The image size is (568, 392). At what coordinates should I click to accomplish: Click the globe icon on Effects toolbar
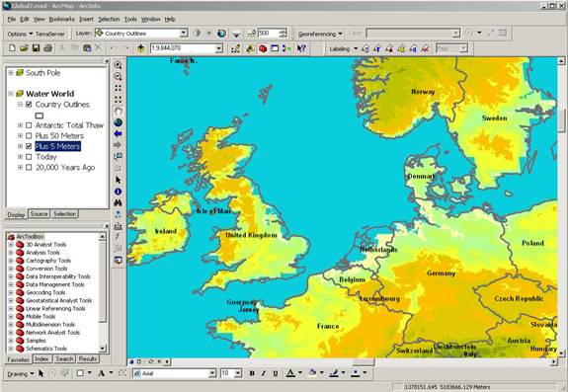(x=221, y=34)
